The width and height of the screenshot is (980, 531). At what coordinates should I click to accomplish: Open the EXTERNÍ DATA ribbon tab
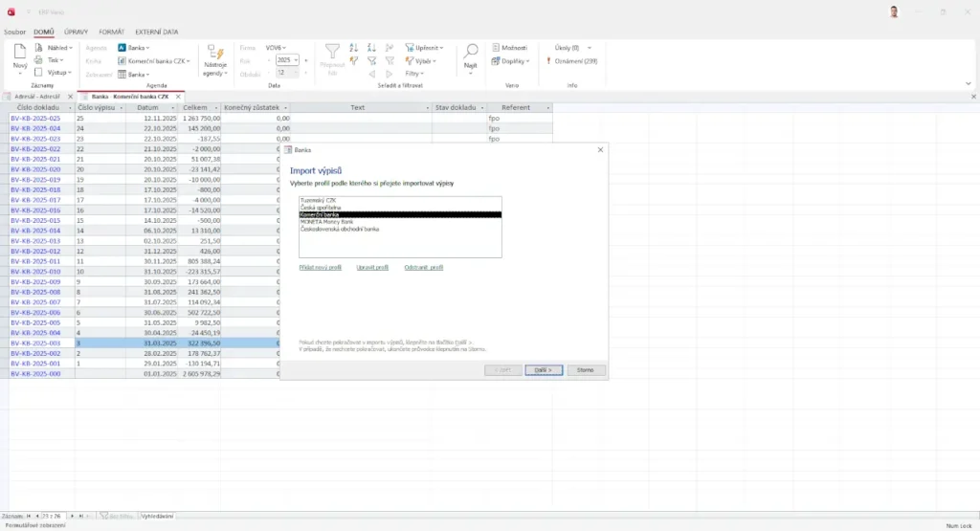[157, 32]
